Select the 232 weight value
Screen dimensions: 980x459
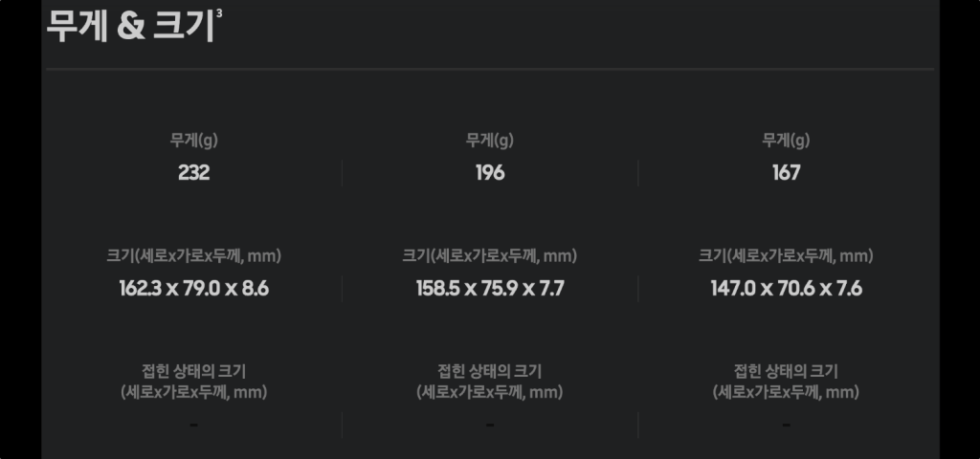point(193,173)
